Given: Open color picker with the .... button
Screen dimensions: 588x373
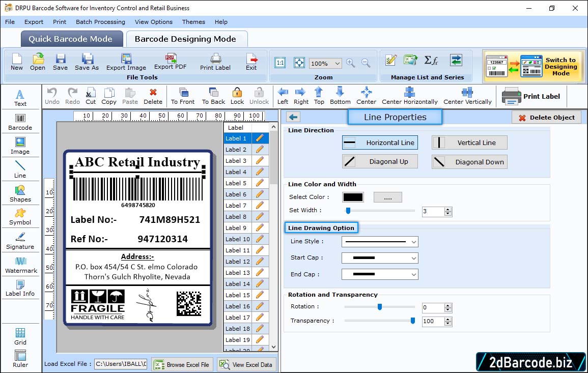Looking at the screenshot, I should click(388, 197).
